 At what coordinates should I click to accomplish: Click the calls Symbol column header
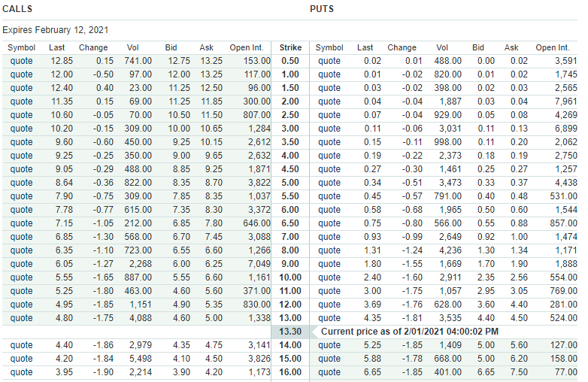pyautogui.click(x=21, y=47)
